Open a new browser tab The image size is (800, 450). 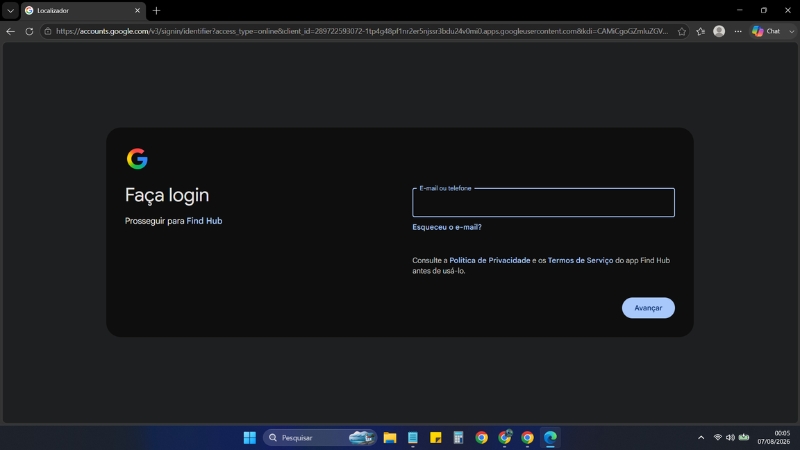[x=157, y=10]
